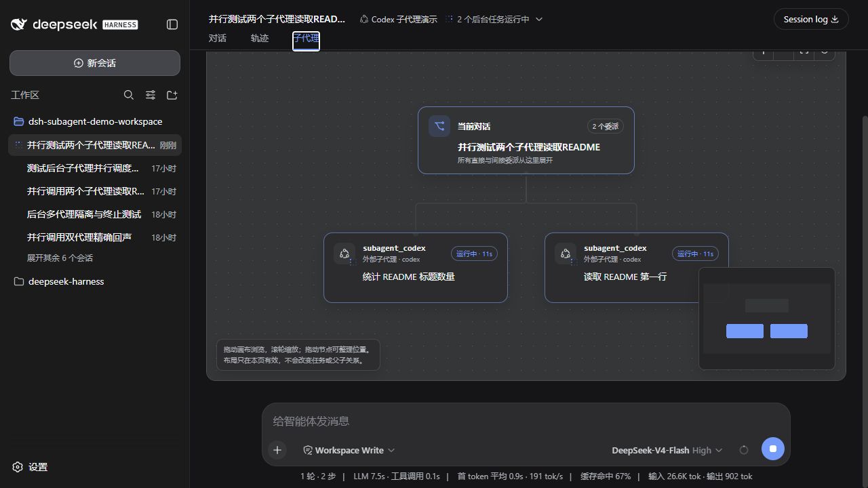Open the DeepSeek-V4-Flash model dropdown
Image resolution: width=868 pixels, height=488 pixels.
(x=667, y=450)
